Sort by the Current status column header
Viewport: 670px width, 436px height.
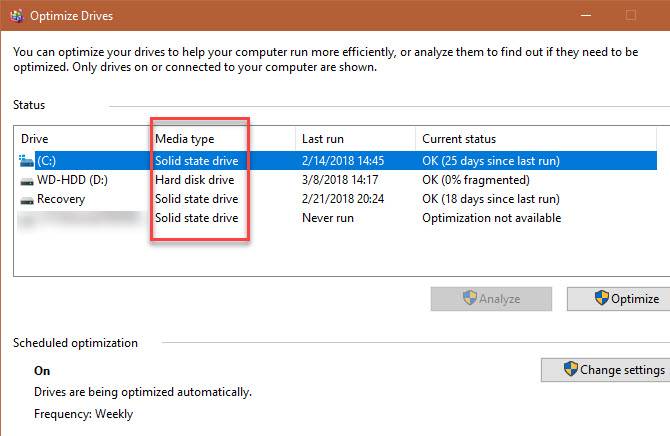458,138
